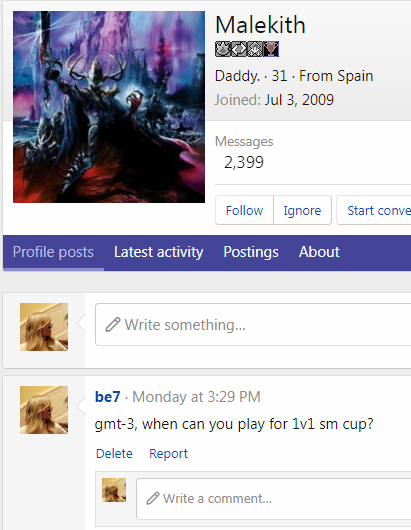This screenshot has height=530, width=411.
Task: Click the small avatar next to comment field
Action: pyautogui.click(x=114, y=490)
